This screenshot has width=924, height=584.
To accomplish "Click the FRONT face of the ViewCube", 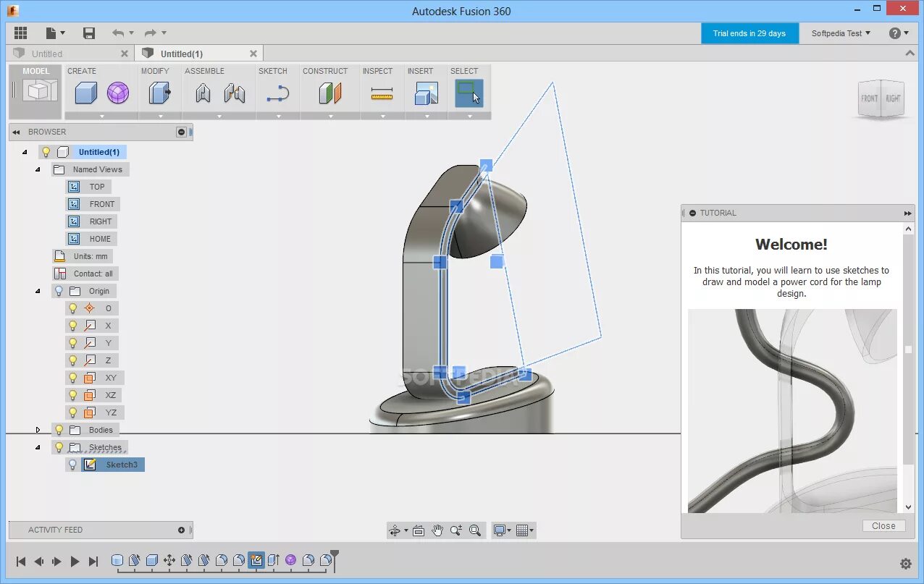I will click(869, 98).
